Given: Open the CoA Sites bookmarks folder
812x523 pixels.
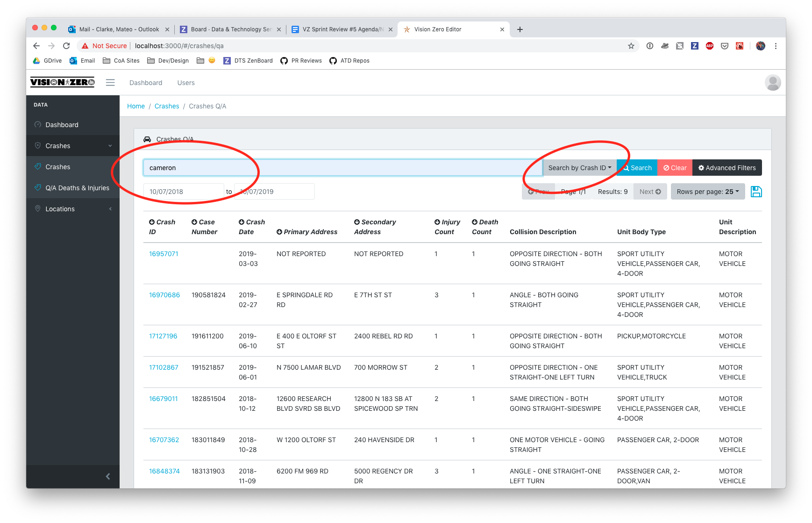Looking at the screenshot, I should [121, 61].
